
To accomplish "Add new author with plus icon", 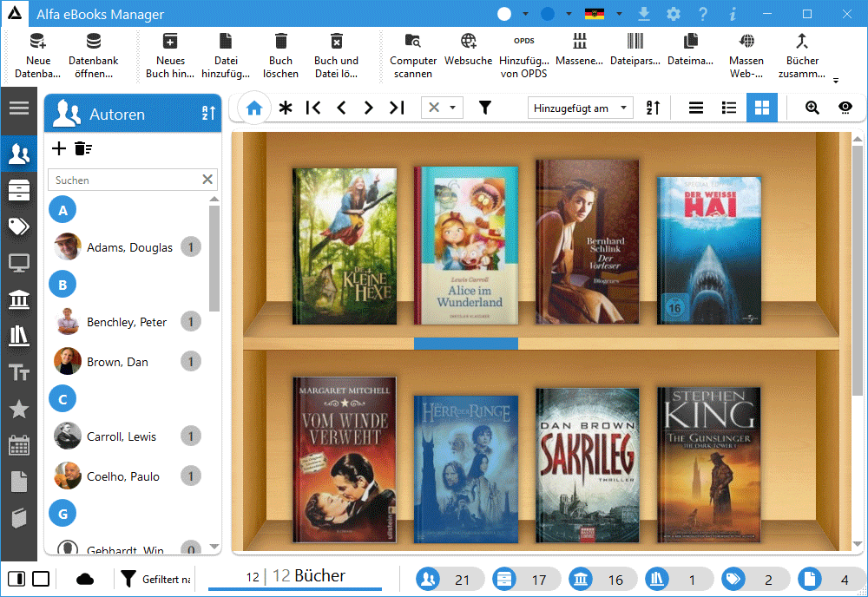I will 59,148.
